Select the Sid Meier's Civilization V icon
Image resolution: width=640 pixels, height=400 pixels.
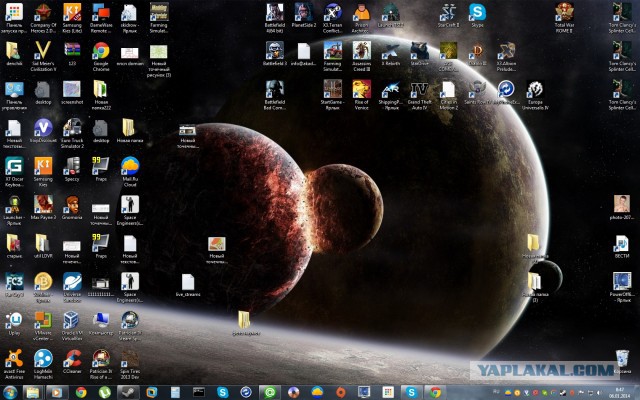pyautogui.click(x=43, y=56)
